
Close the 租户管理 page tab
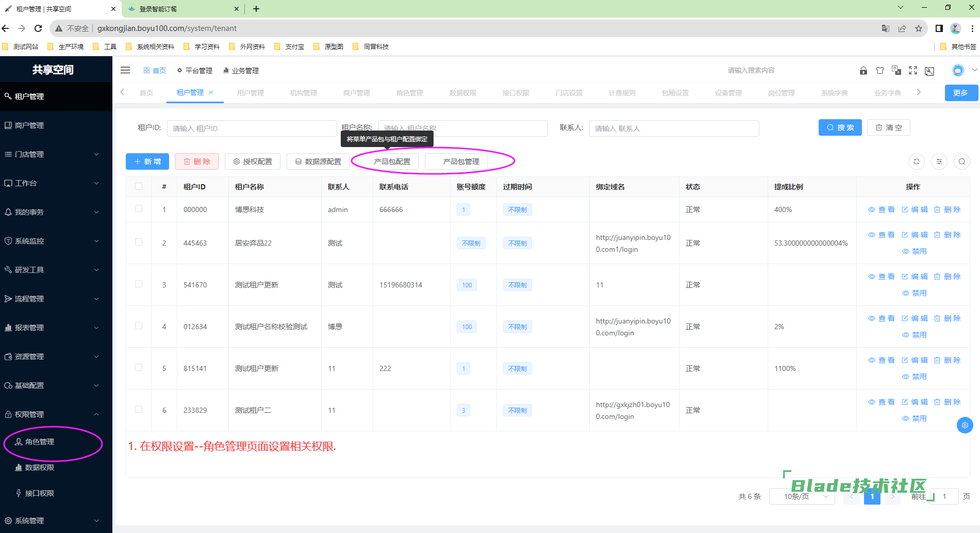211,92
